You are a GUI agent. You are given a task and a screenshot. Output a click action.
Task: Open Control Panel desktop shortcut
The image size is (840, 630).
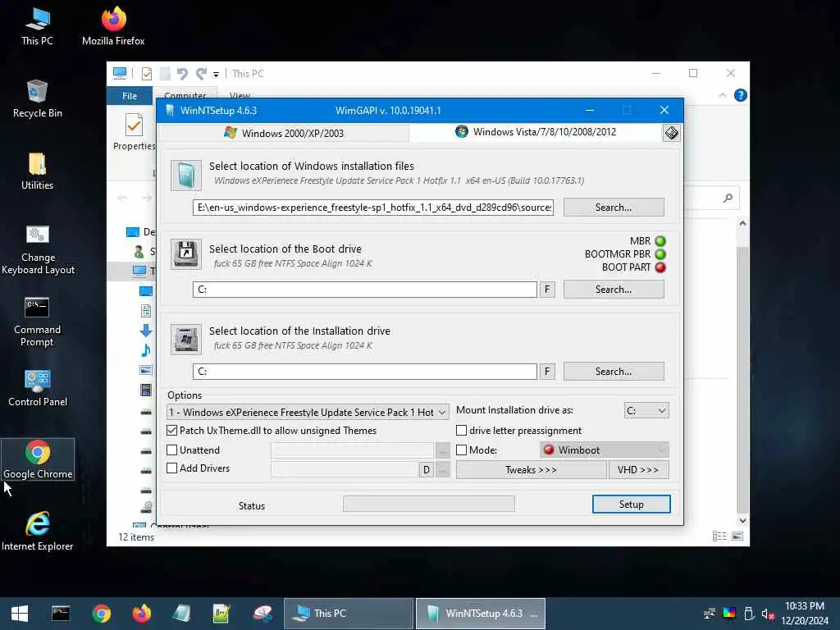[38, 388]
